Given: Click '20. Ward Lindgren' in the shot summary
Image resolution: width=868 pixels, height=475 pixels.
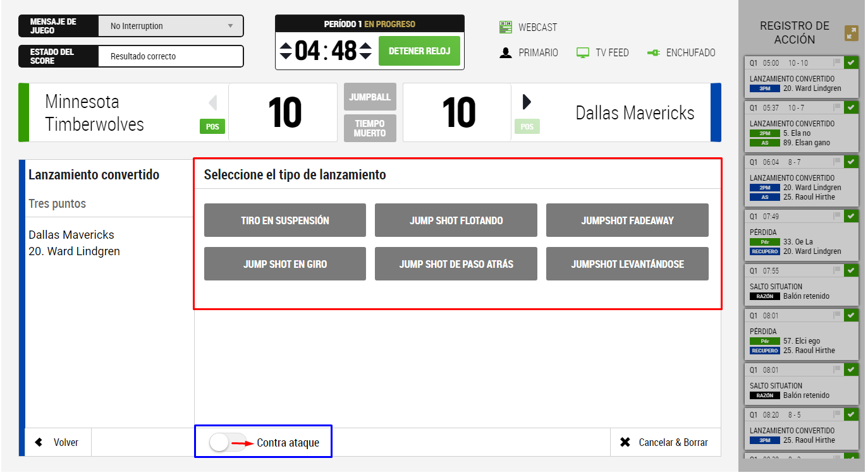Looking at the screenshot, I should click(74, 251).
